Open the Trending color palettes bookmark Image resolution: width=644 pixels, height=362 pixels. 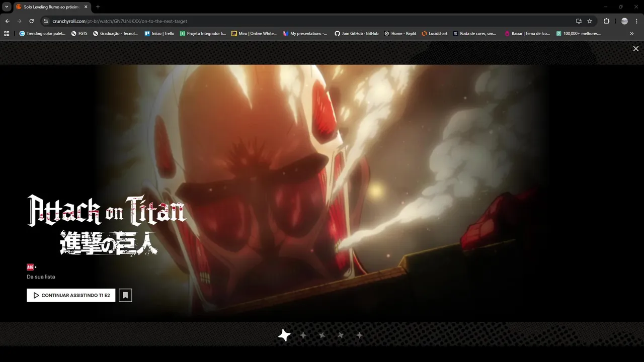click(42, 34)
